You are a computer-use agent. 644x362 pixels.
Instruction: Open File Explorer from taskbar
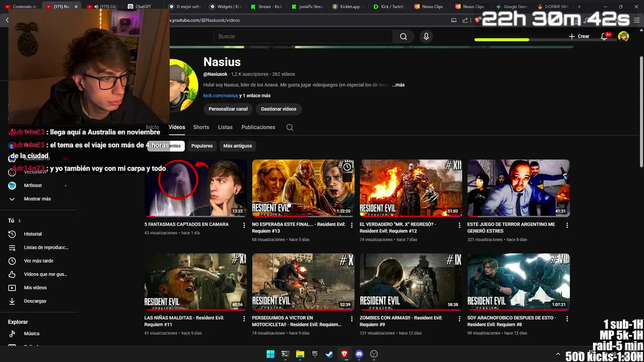tap(300, 354)
